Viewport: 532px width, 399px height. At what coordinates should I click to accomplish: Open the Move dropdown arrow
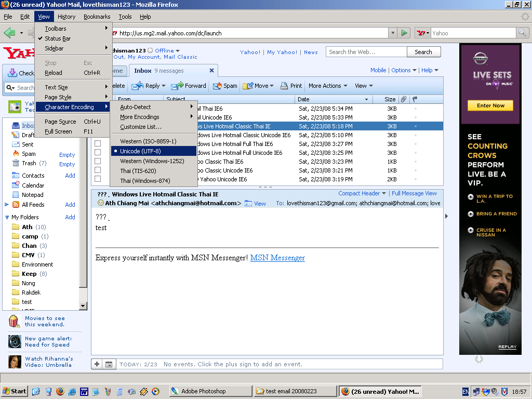(x=271, y=86)
